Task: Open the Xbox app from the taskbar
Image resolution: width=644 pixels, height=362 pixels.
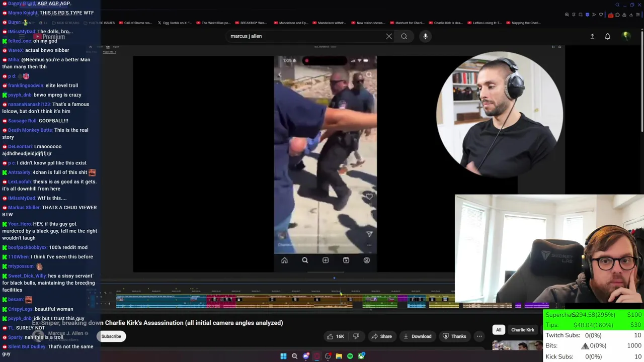Action: pyautogui.click(x=361, y=356)
